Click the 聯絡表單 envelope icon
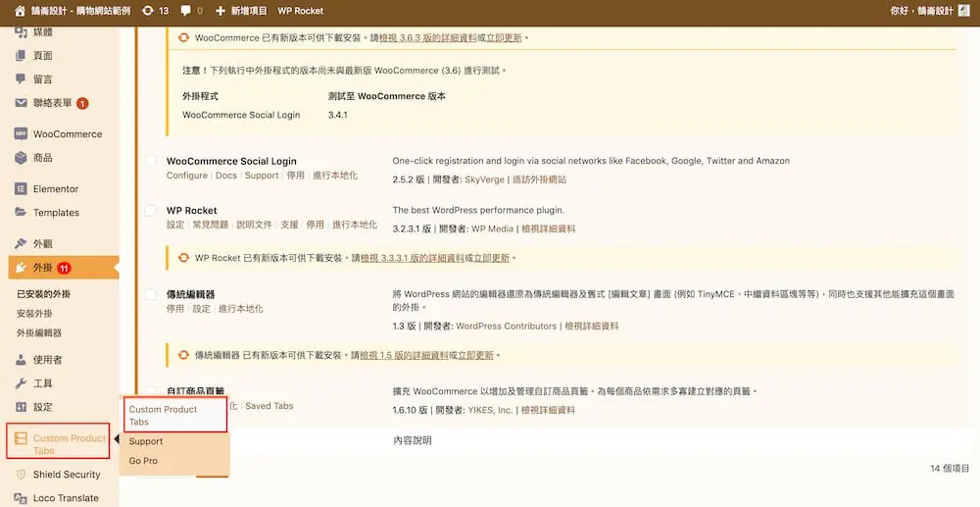 click(x=21, y=103)
